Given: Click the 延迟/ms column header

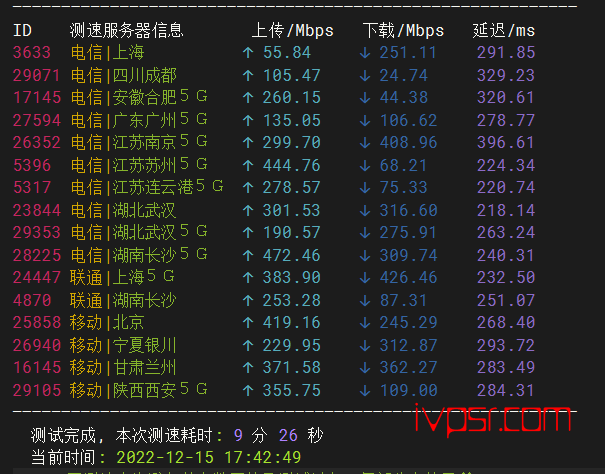Looking at the screenshot, I should [x=504, y=30].
